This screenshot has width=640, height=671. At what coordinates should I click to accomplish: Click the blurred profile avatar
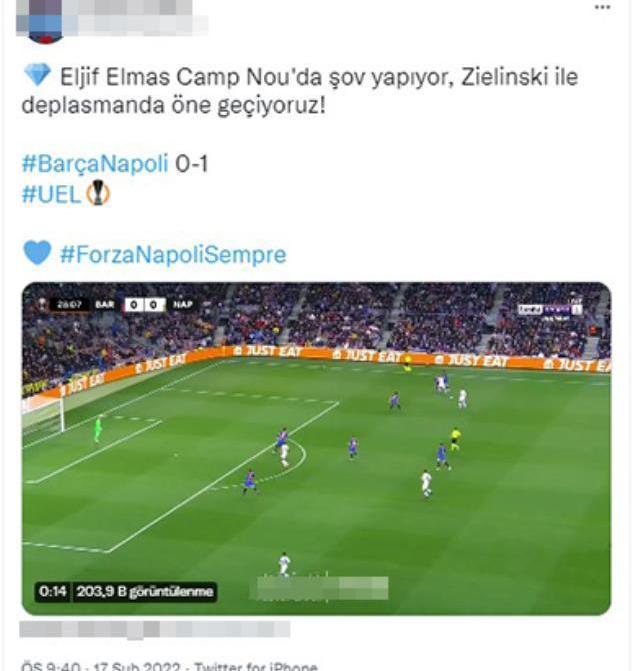44,22
